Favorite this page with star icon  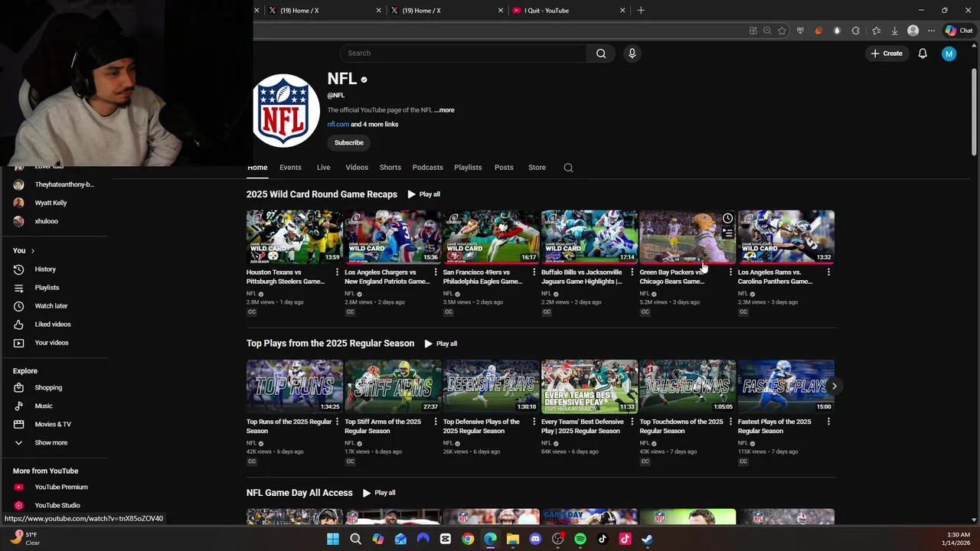coord(782,31)
